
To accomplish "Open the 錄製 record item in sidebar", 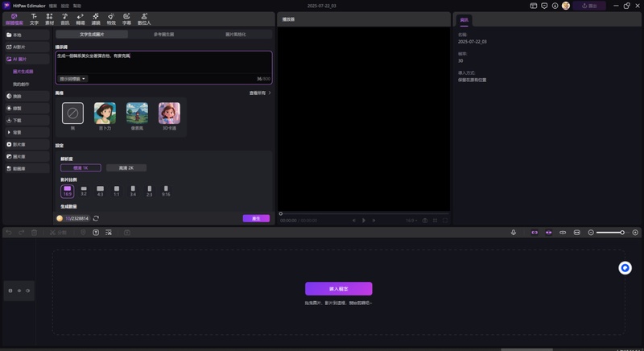I will [27, 109].
